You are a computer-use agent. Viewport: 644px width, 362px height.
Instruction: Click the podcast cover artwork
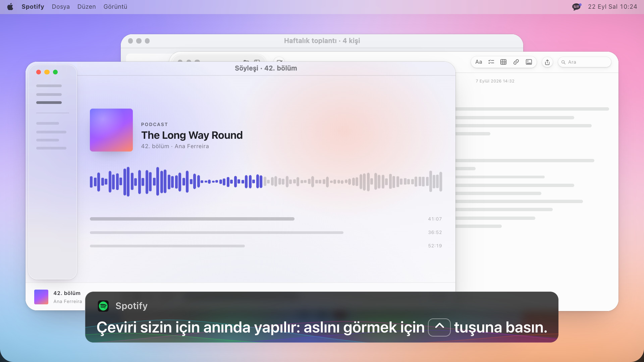(x=111, y=130)
